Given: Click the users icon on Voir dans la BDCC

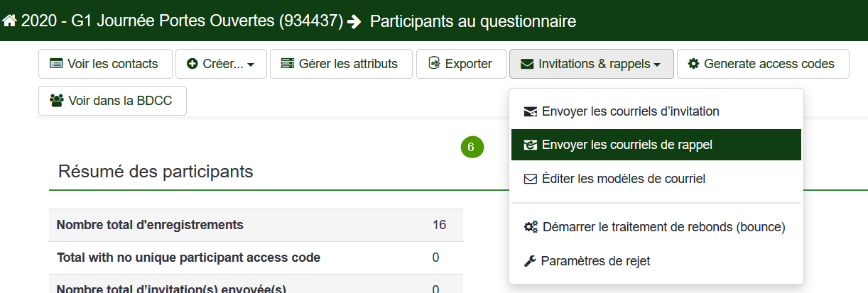Looking at the screenshot, I should coord(57,100).
